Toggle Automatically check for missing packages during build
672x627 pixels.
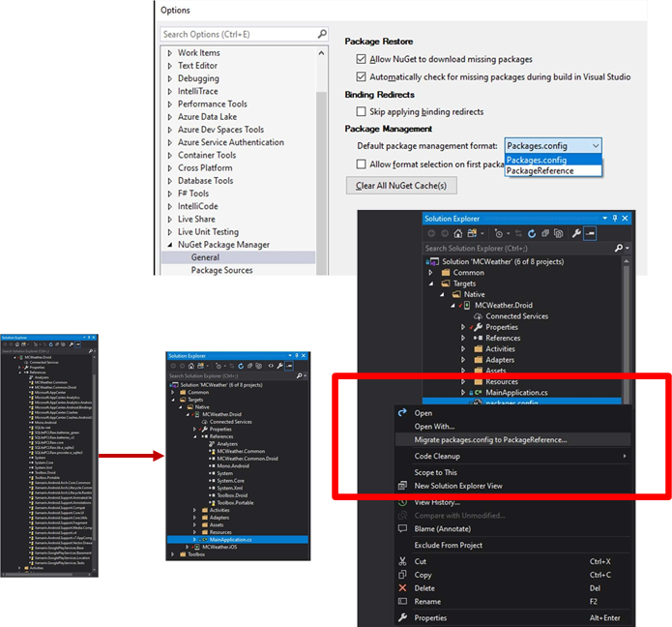pos(361,76)
